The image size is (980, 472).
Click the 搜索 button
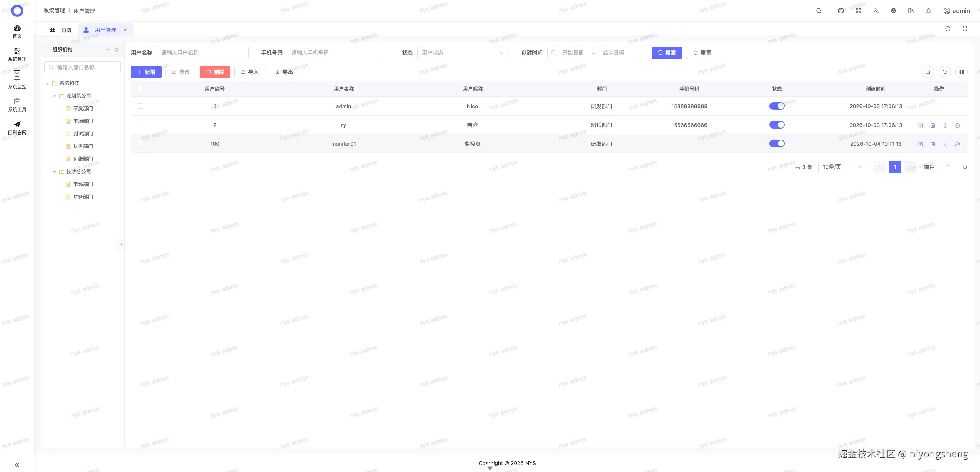click(x=666, y=53)
